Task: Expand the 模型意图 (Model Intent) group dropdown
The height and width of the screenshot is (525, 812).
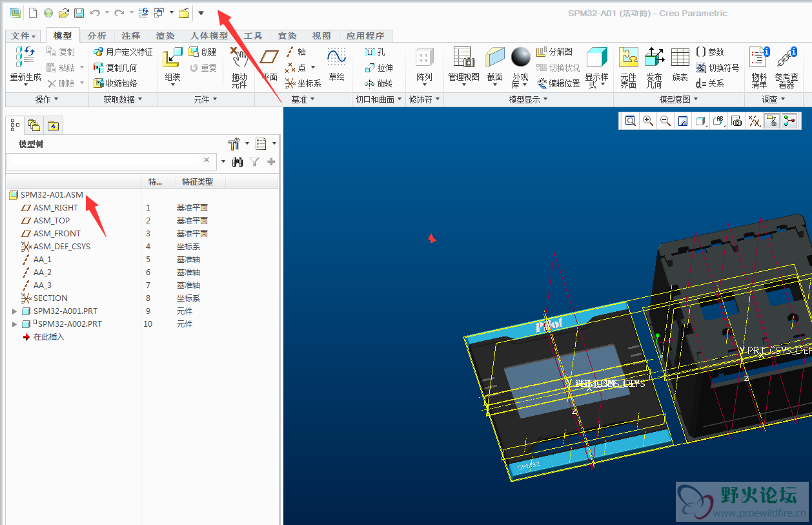Action: [678, 99]
